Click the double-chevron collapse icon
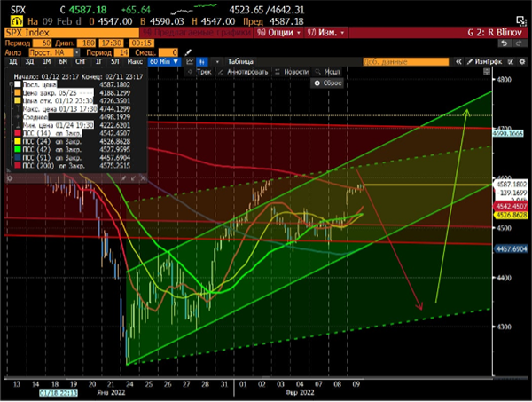The width and height of the screenshot is (532, 402). [458, 61]
